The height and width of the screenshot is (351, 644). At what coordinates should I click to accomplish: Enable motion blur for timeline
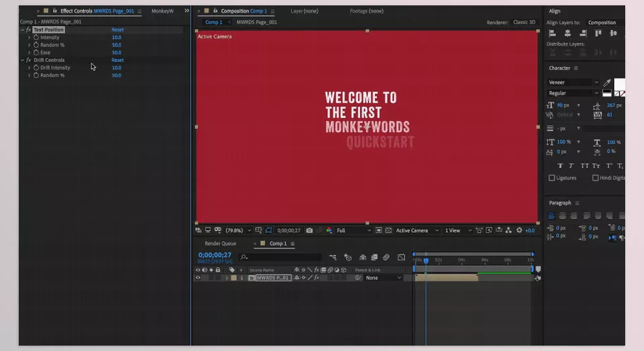pyautogui.click(x=386, y=257)
